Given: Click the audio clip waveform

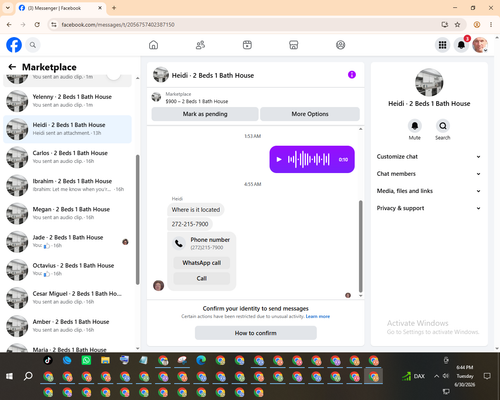Looking at the screenshot, I should click(x=309, y=159).
